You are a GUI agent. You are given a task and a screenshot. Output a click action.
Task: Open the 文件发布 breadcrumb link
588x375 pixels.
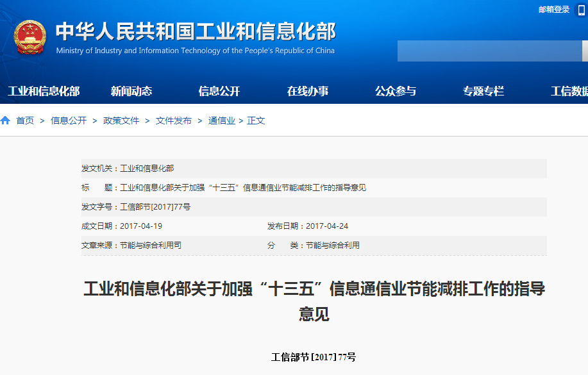coord(174,121)
